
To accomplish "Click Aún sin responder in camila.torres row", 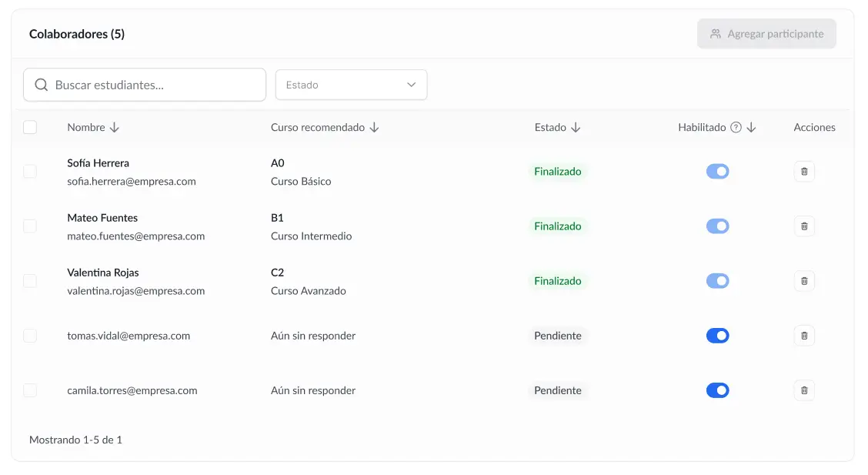I will coord(312,391).
